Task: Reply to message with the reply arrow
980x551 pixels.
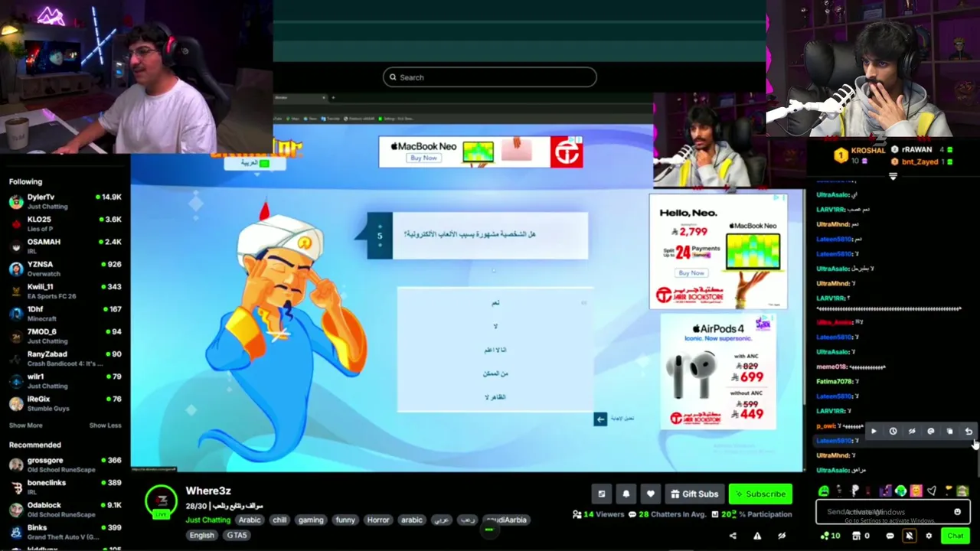Action: 969,432
